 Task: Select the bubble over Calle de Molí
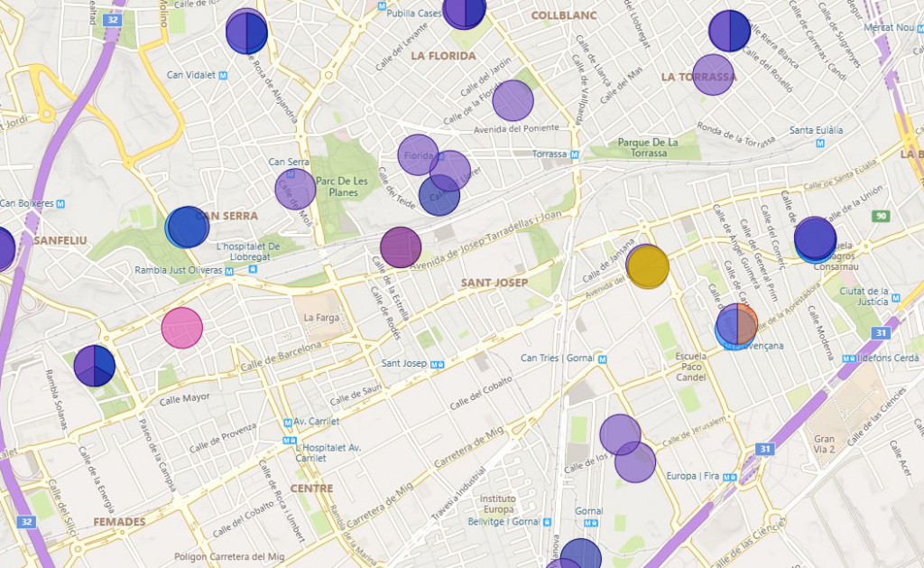click(295, 190)
